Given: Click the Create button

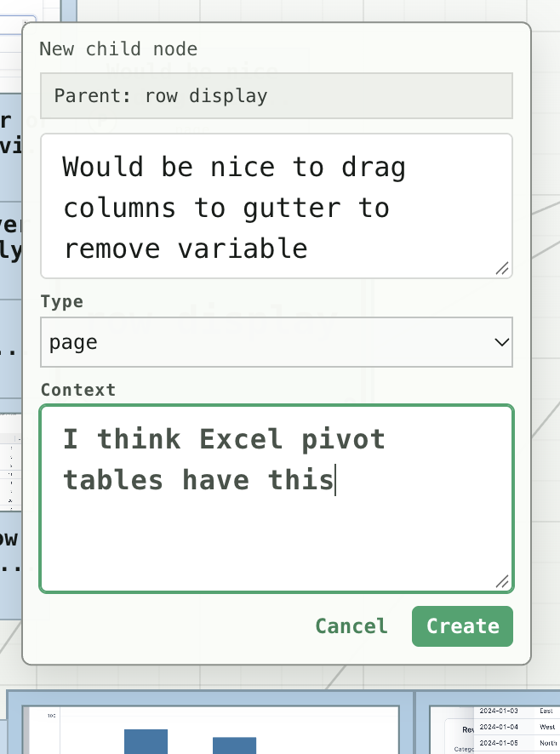Looking at the screenshot, I should pos(462,626).
